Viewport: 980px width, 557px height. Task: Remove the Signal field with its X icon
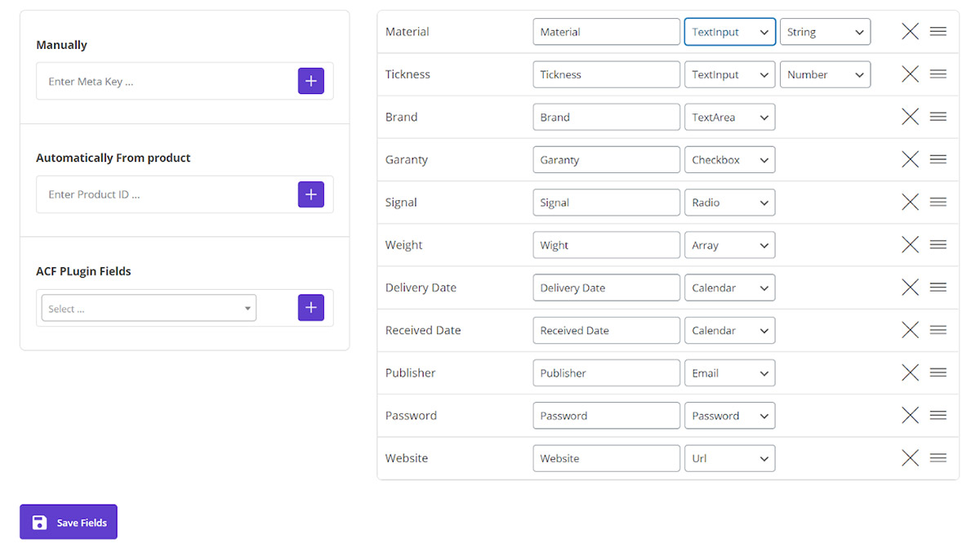click(x=910, y=202)
